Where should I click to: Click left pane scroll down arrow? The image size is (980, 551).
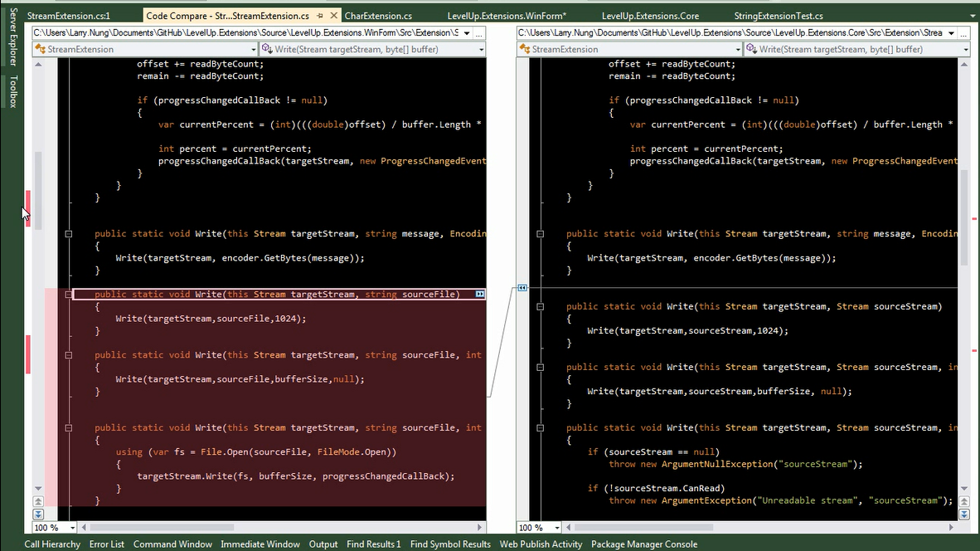(38, 489)
